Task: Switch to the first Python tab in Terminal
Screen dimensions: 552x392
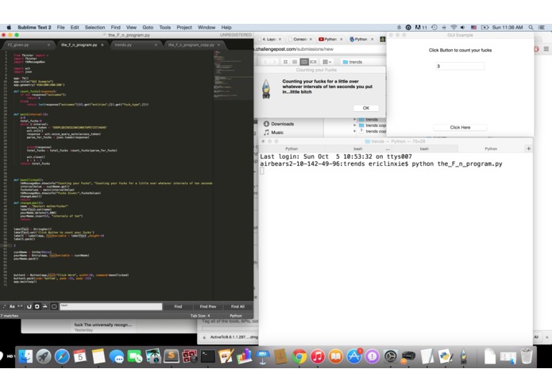Action: pos(291,148)
